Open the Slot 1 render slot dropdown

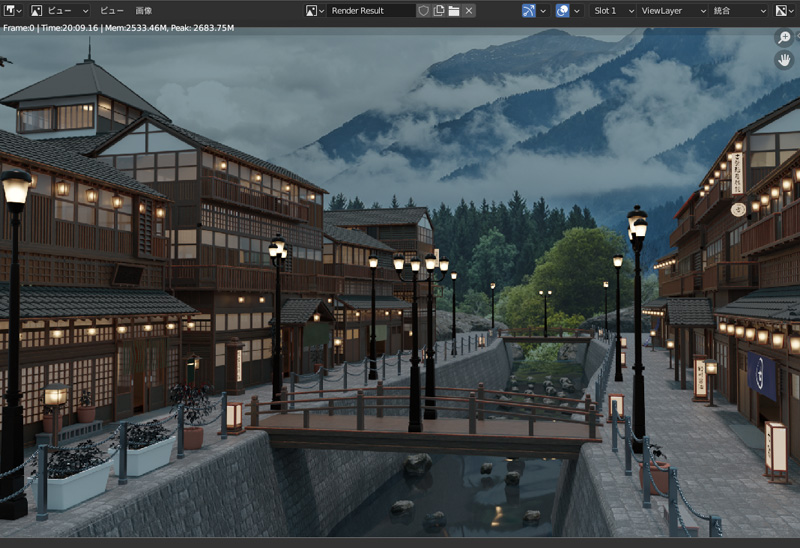tap(612, 10)
